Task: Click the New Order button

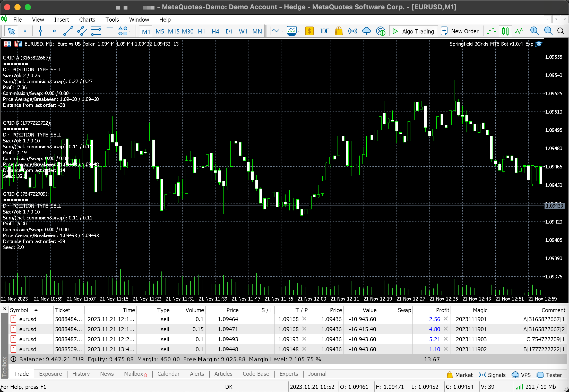Action: pos(460,31)
